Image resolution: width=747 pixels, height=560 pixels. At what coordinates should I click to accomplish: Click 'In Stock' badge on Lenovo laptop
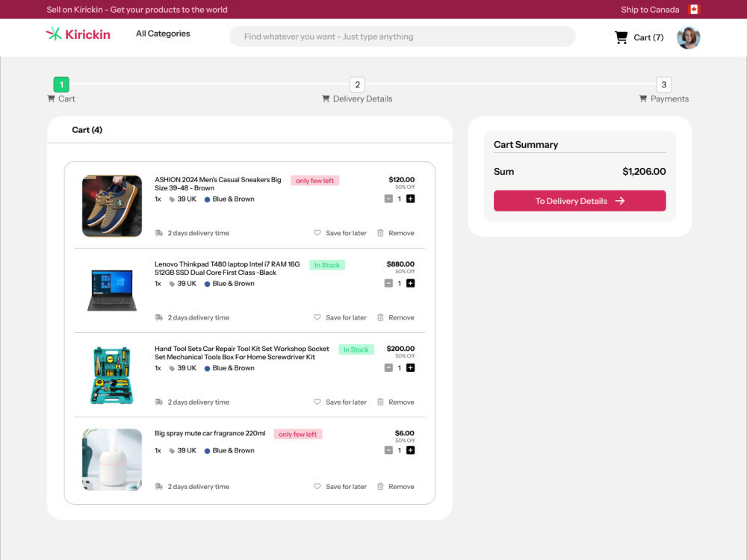pos(327,265)
